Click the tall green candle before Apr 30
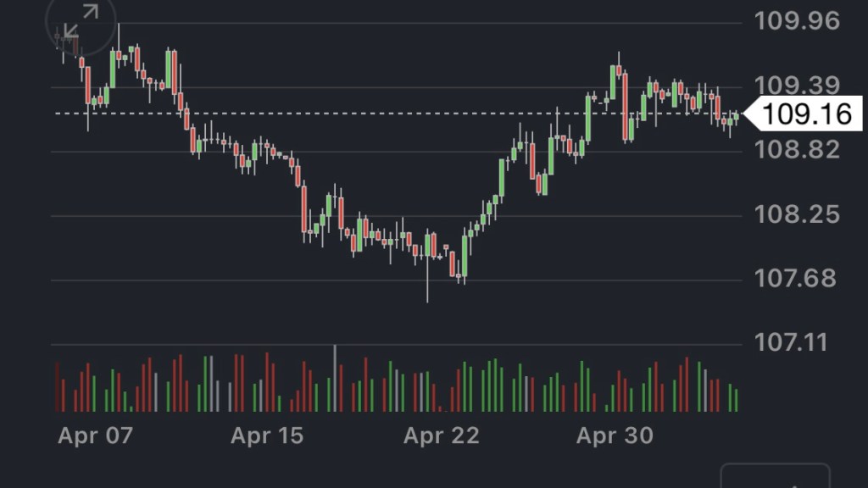Screen dimensions: 868x488 click(588, 119)
